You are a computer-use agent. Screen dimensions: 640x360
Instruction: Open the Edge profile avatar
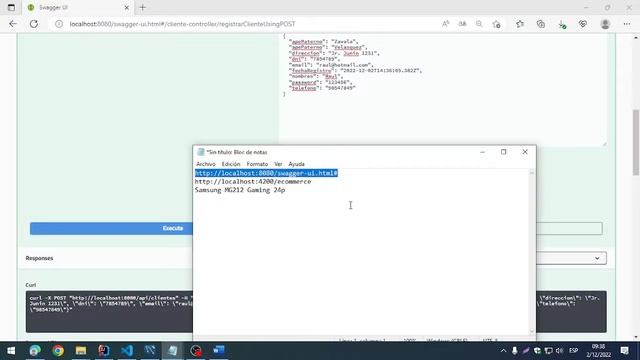(605, 24)
